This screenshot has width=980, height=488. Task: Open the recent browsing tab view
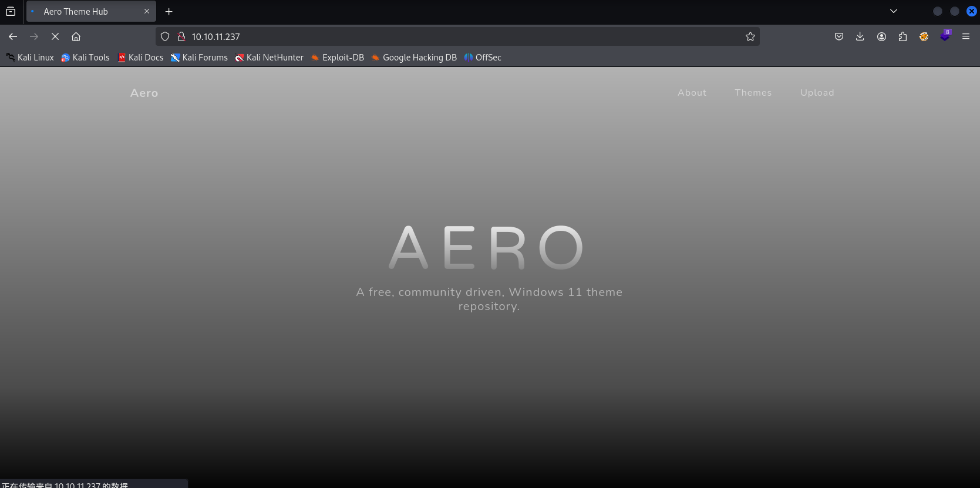[11, 11]
